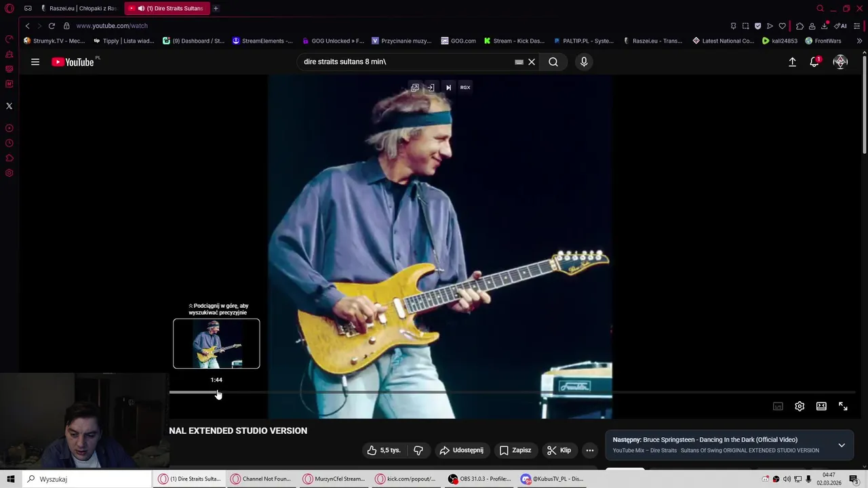Click the Zapisz save button
Screen dimensions: 868x488
click(x=515, y=450)
